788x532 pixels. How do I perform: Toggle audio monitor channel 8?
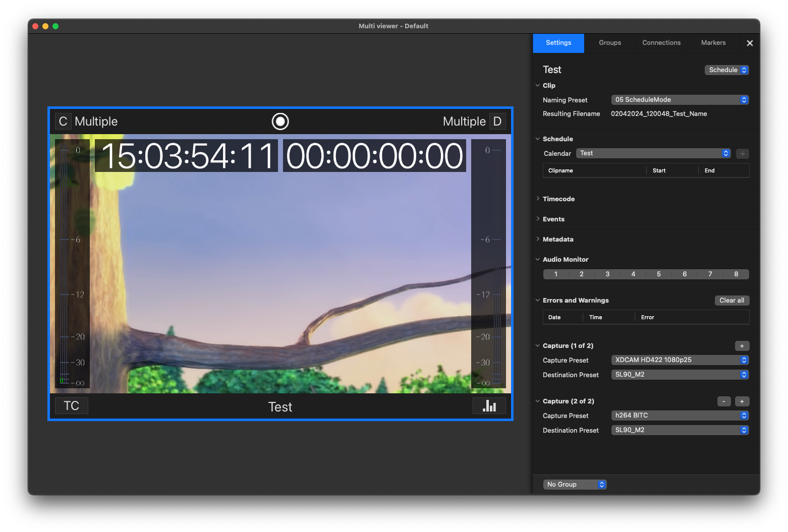click(x=736, y=274)
